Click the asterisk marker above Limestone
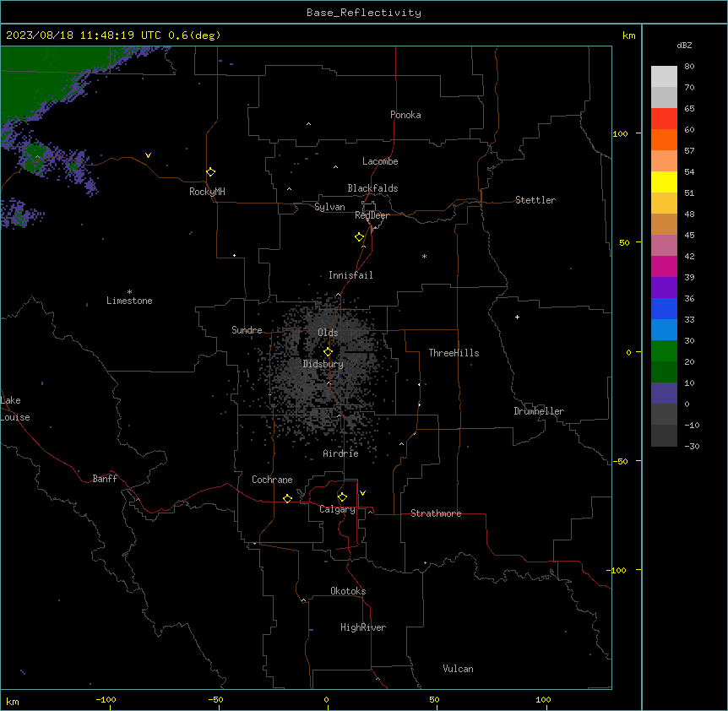 click(129, 292)
